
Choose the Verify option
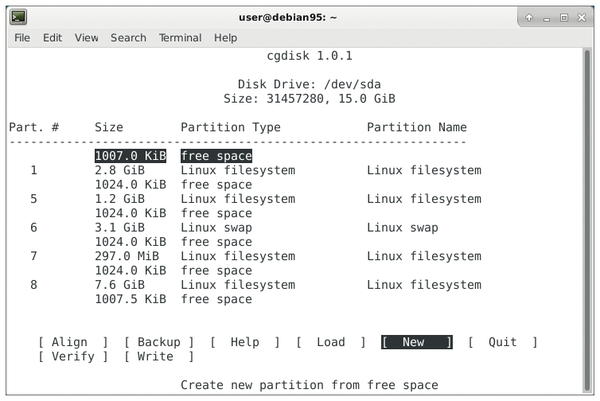[x=73, y=357]
